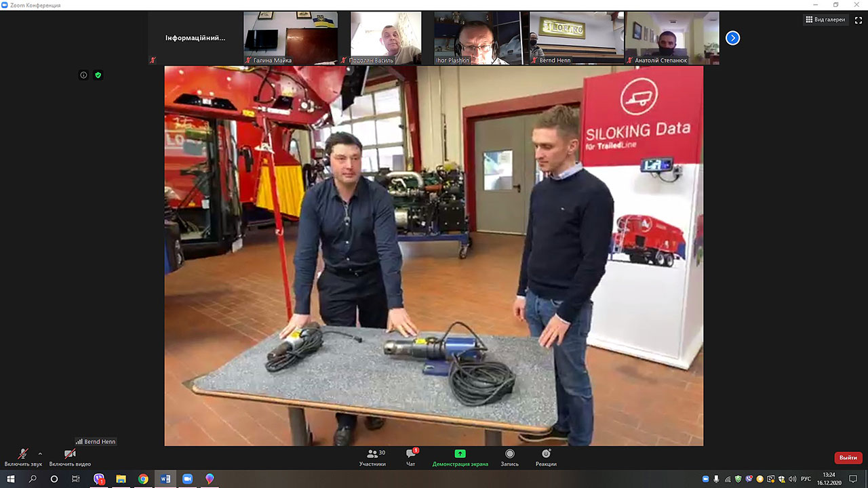Open clock showing 13:24 16.12.2020
The image size is (868, 488).
pos(829,479)
